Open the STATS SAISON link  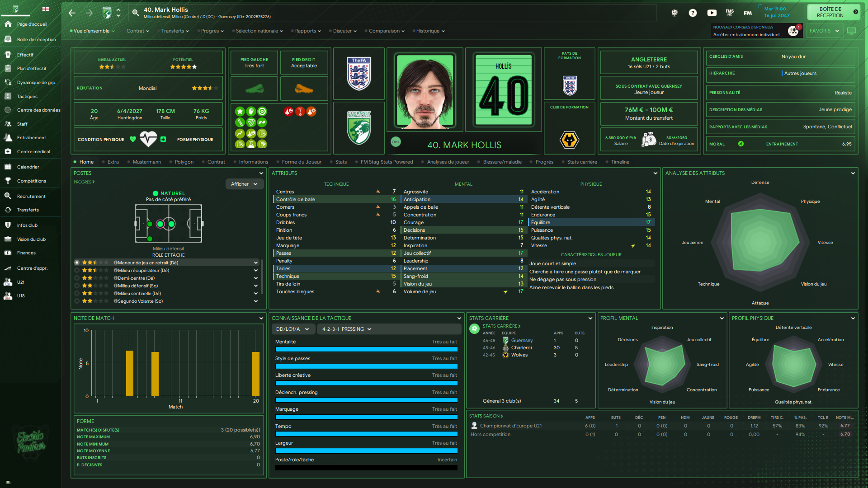point(486,416)
